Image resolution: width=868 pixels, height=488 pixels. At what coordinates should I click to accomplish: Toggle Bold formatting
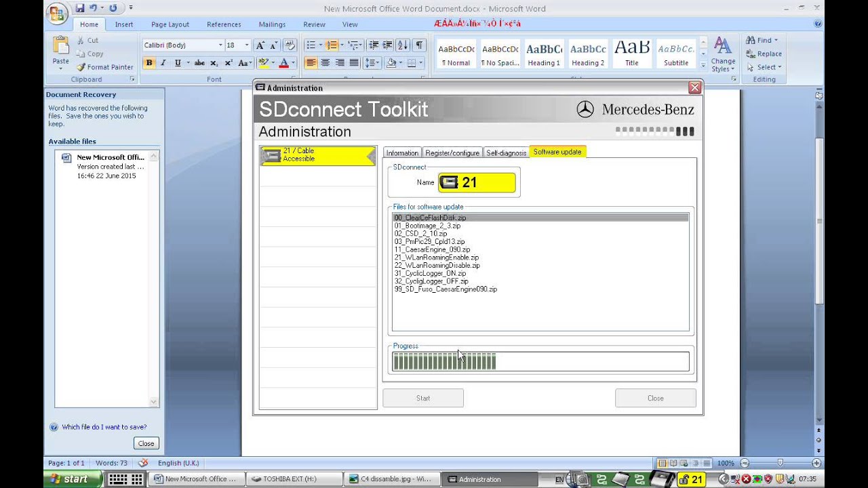click(x=149, y=63)
